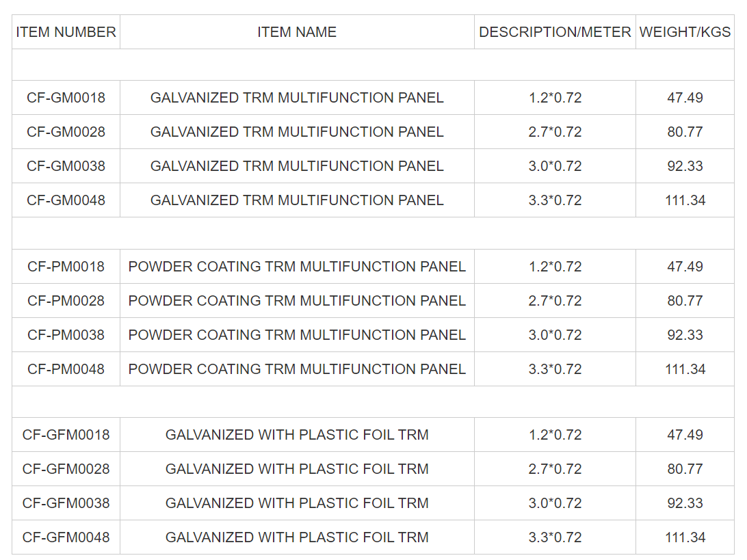Image resolution: width=747 pixels, height=560 pixels.
Task: Click the CF-GM0038 item number
Action: [x=66, y=166]
